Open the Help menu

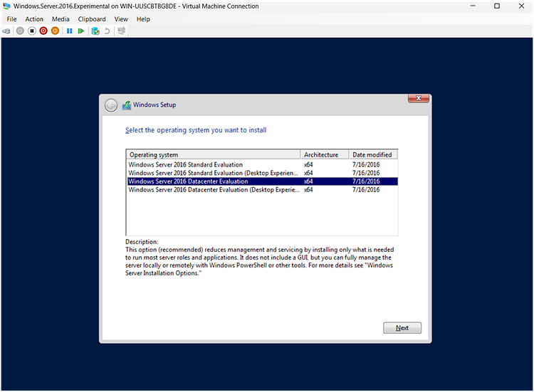click(x=143, y=19)
